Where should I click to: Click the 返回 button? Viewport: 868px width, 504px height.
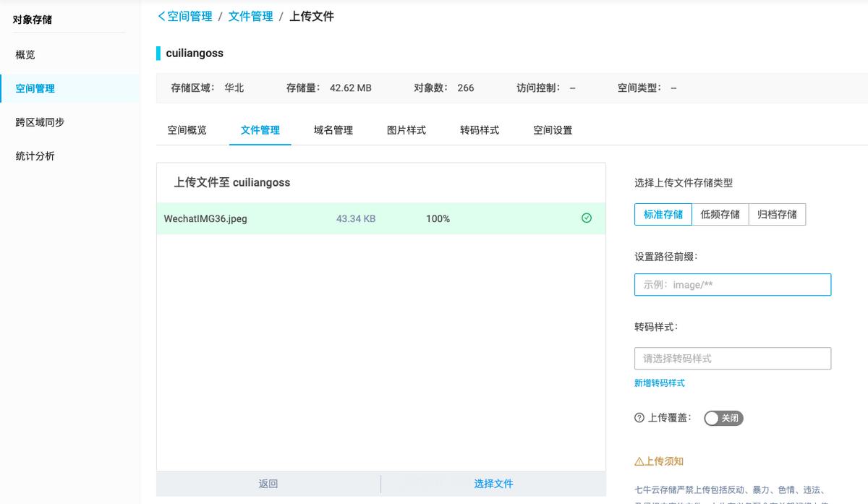coord(268,483)
